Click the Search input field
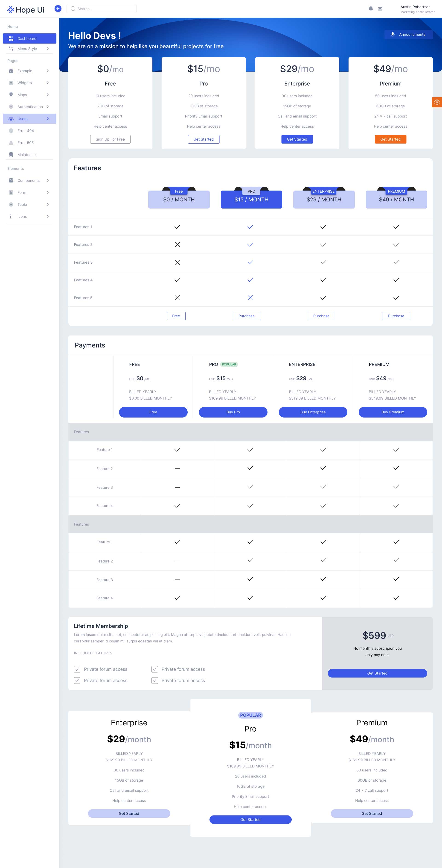This screenshot has height=868, width=442. (x=102, y=9)
